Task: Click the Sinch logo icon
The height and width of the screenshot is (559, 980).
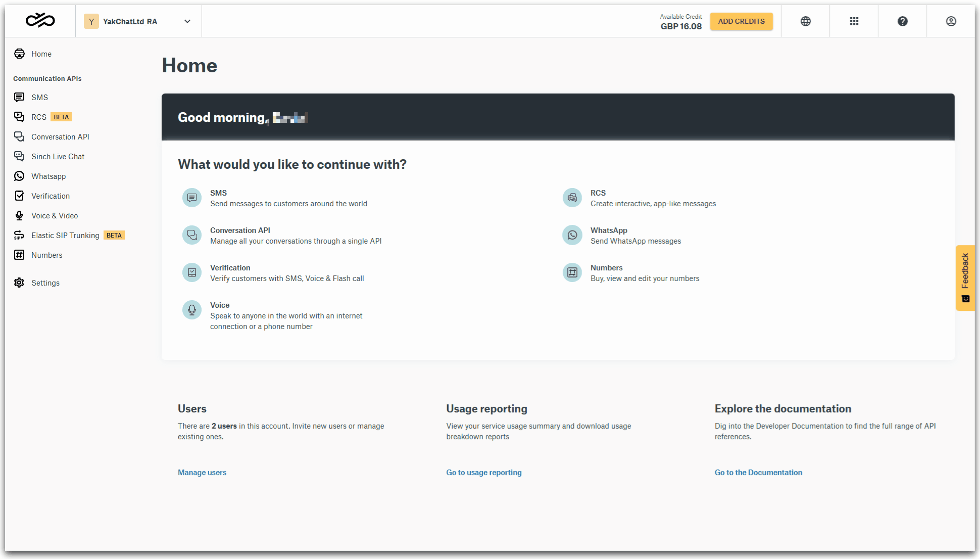Action: click(40, 21)
